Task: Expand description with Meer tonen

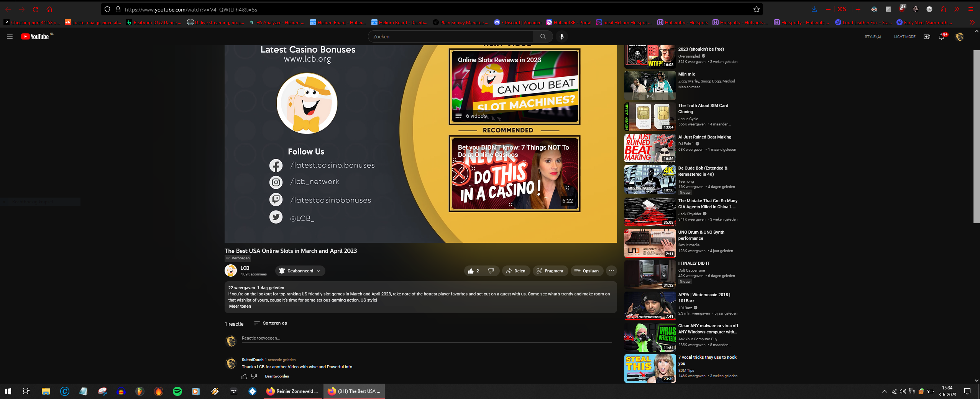Action: coord(240,307)
